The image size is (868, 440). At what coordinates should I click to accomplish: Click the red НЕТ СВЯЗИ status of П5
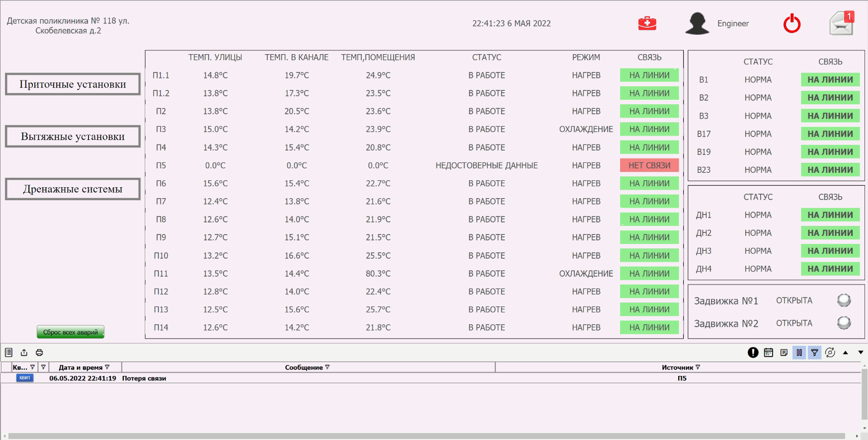649,165
